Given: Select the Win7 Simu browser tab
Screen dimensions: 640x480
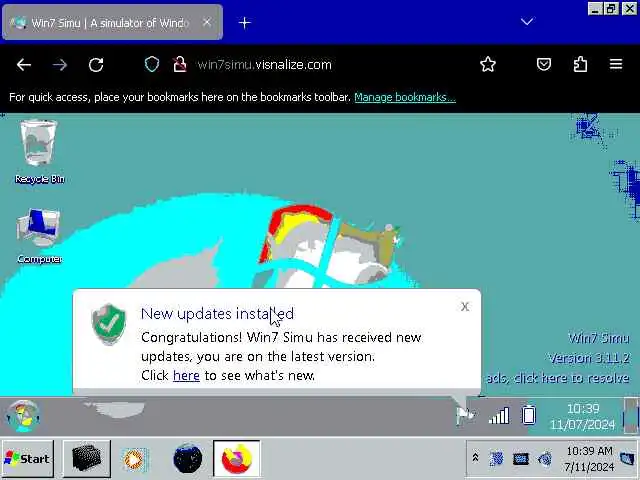Looking at the screenshot, I should click(x=112, y=22).
